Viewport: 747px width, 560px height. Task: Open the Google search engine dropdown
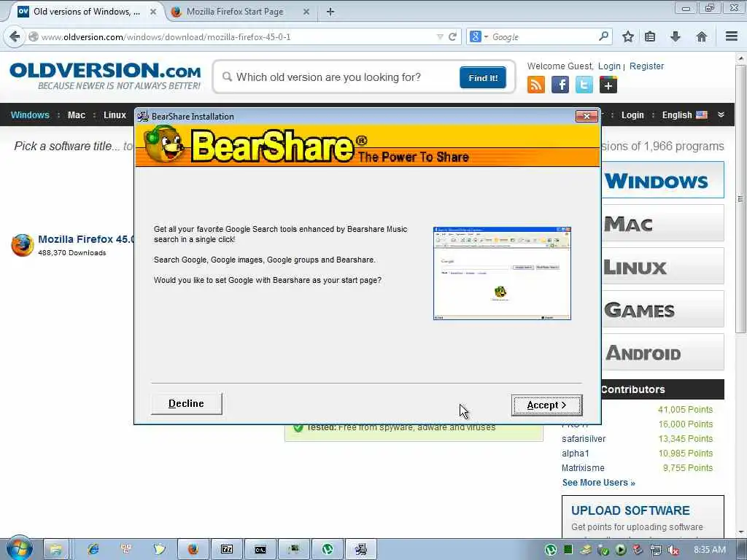click(x=479, y=36)
